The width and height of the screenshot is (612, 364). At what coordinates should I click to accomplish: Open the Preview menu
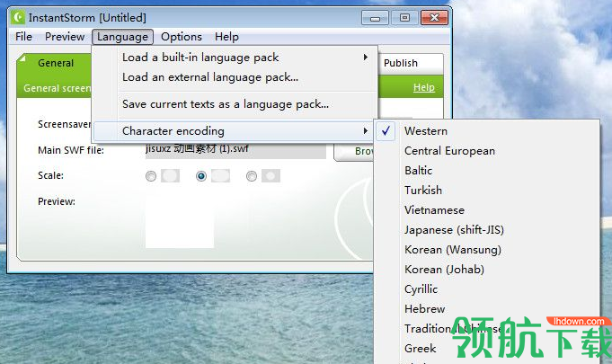click(x=65, y=37)
